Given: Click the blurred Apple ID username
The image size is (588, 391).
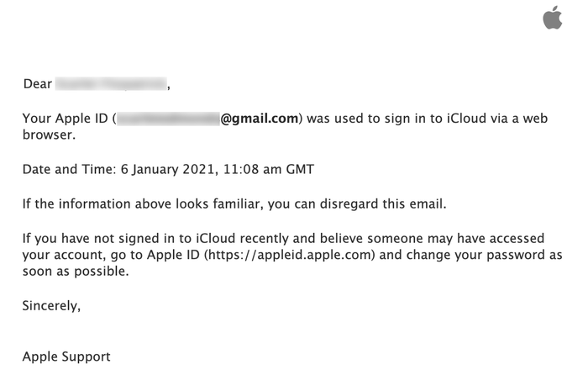Looking at the screenshot, I should [168, 119].
